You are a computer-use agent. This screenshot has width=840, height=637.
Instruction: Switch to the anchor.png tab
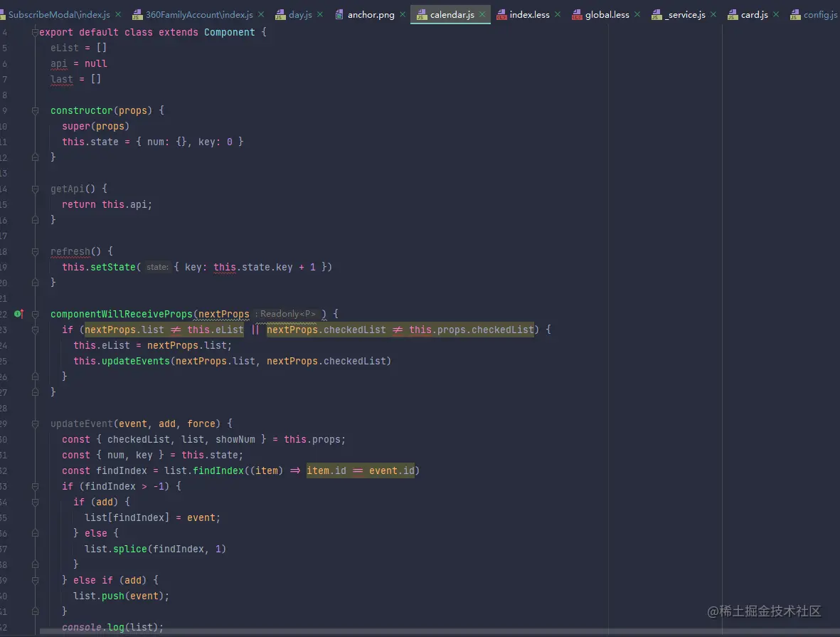(371, 14)
